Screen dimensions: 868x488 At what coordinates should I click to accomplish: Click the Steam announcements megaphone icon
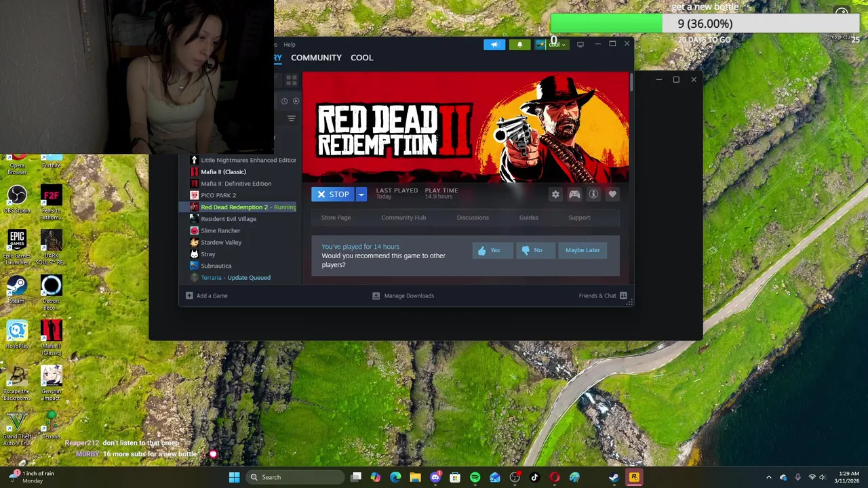(494, 45)
